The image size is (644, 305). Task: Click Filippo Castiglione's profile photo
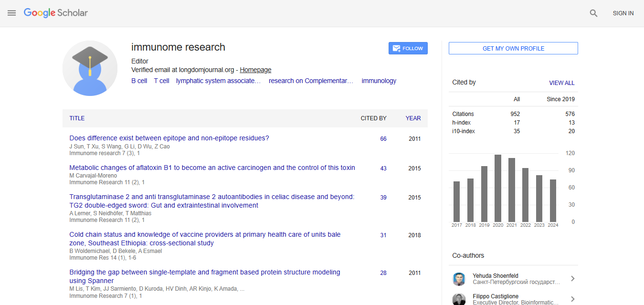point(459,299)
